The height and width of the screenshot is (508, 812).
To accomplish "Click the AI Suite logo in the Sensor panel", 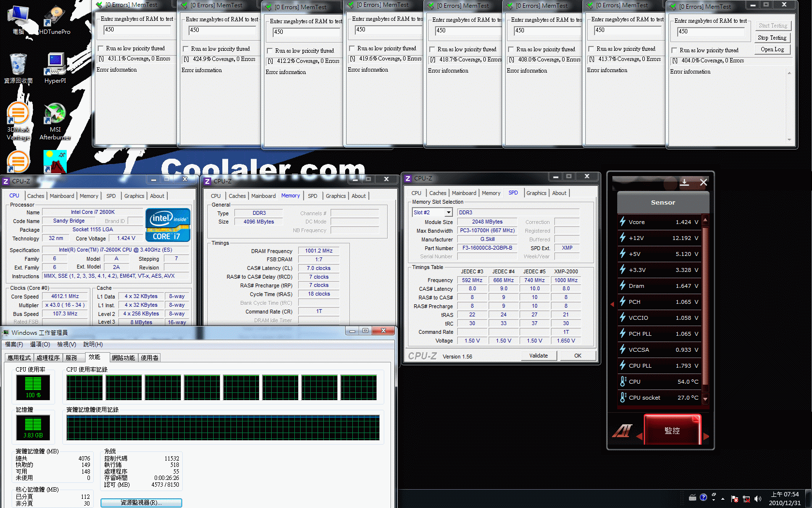I will (x=623, y=430).
